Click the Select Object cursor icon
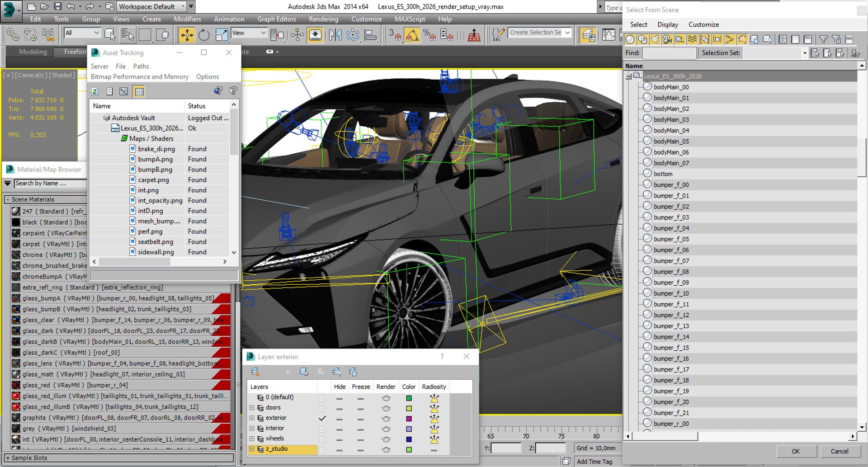 pos(110,35)
